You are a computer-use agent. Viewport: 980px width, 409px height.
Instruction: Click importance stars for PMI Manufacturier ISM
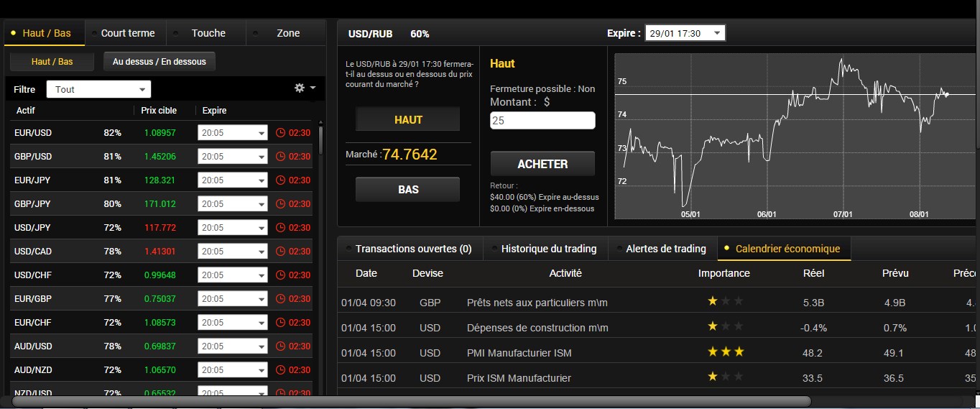coord(726,352)
